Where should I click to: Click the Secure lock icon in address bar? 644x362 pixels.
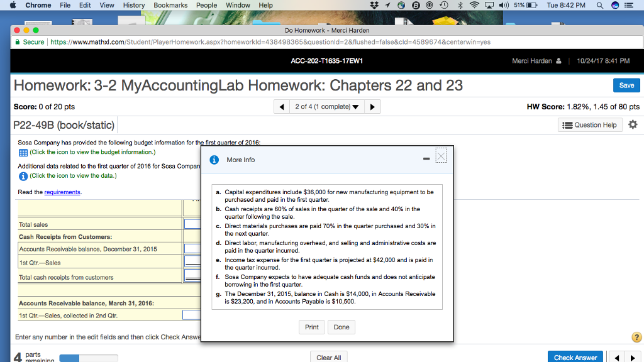[17, 42]
